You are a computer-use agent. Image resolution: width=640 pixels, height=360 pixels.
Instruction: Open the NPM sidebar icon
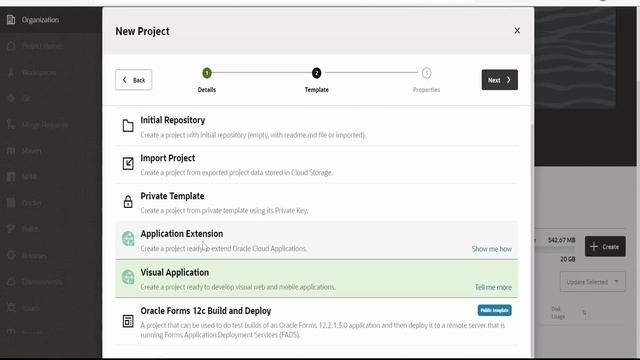pos(11,176)
